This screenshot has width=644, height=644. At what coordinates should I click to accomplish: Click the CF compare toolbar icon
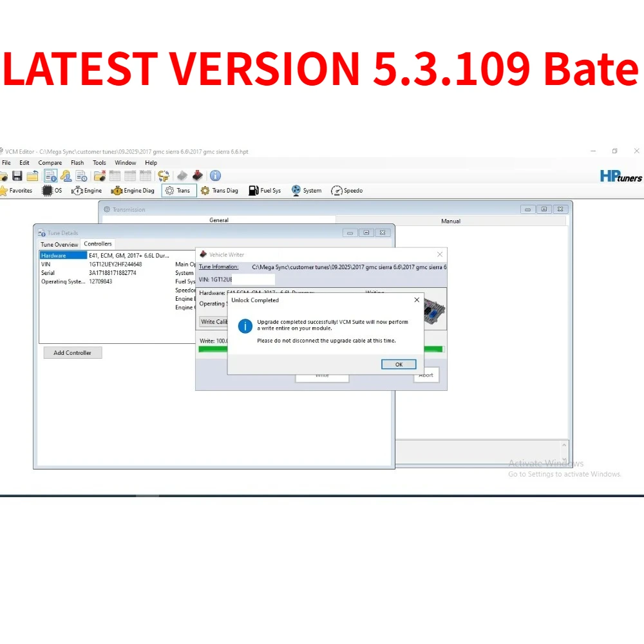pos(164,176)
